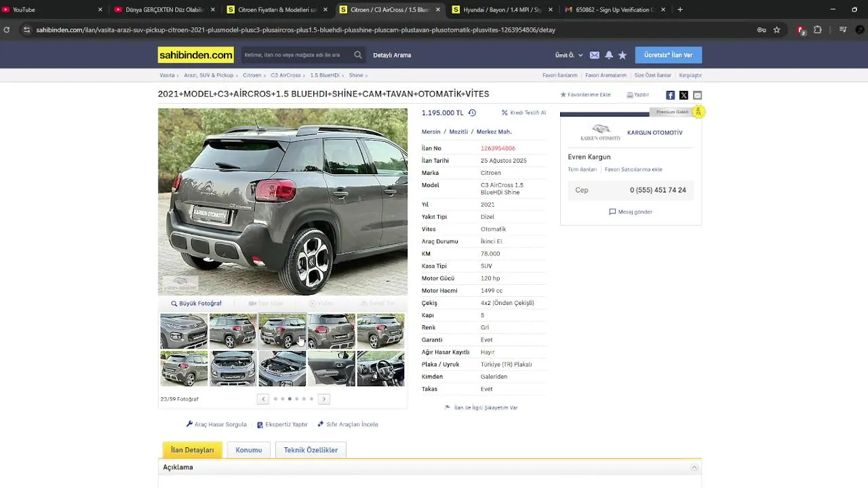
Task: Switch to Hyundai / Bayon tab
Action: point(502,9)
